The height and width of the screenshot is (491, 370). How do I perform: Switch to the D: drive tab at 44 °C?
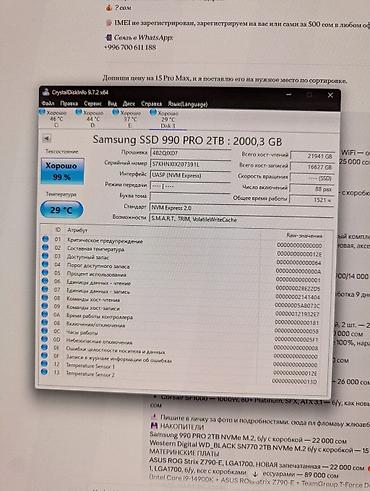click(x=90, y=119)
